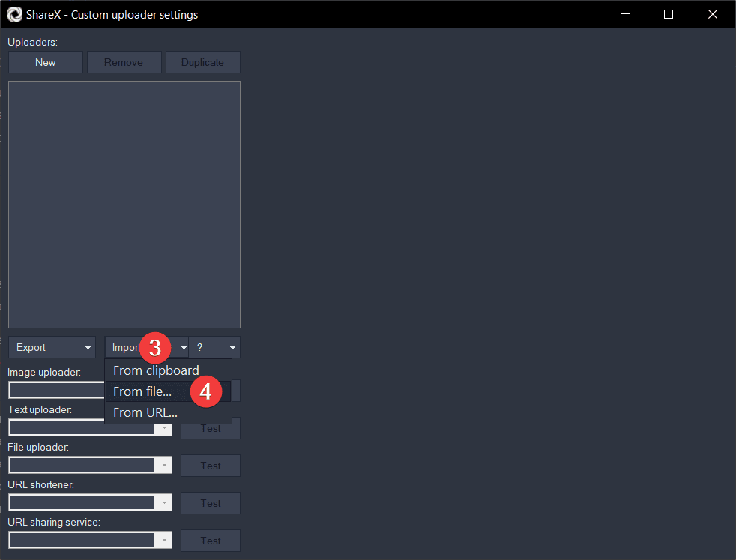The image size is (736, 560).
Task: Open the question mark help dropdown
Action: pyautogui.click(x=214, y=347)
